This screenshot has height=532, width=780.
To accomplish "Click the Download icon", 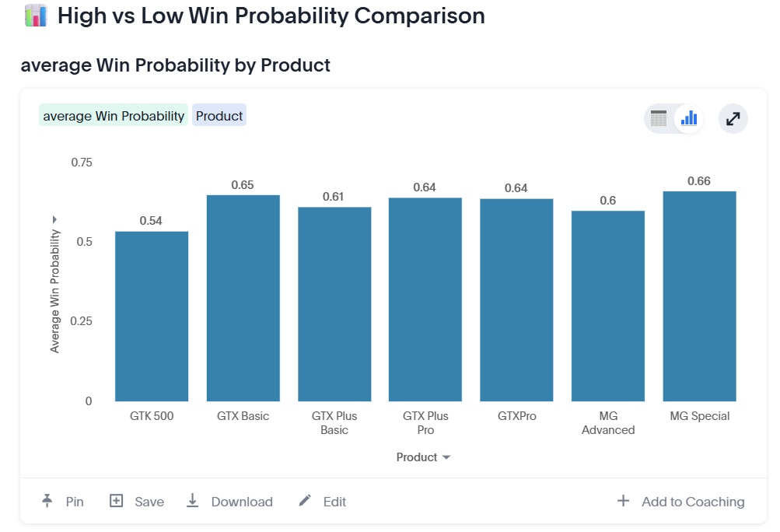I will coord(193,501).
